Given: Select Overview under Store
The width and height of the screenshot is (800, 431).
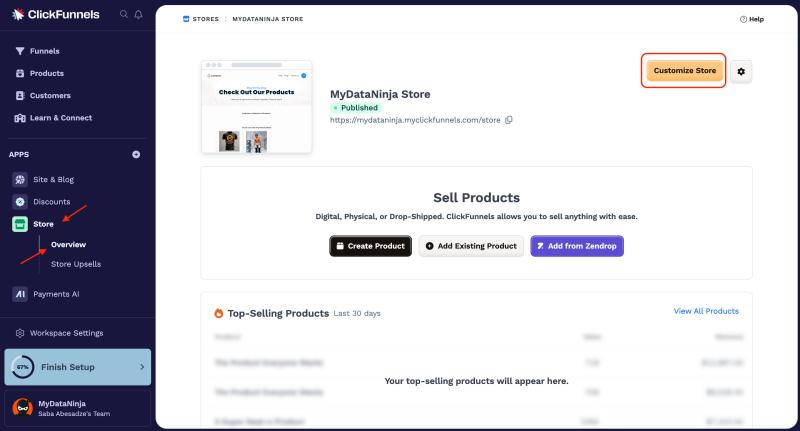Looking at the screenshot, I should 68,245.
